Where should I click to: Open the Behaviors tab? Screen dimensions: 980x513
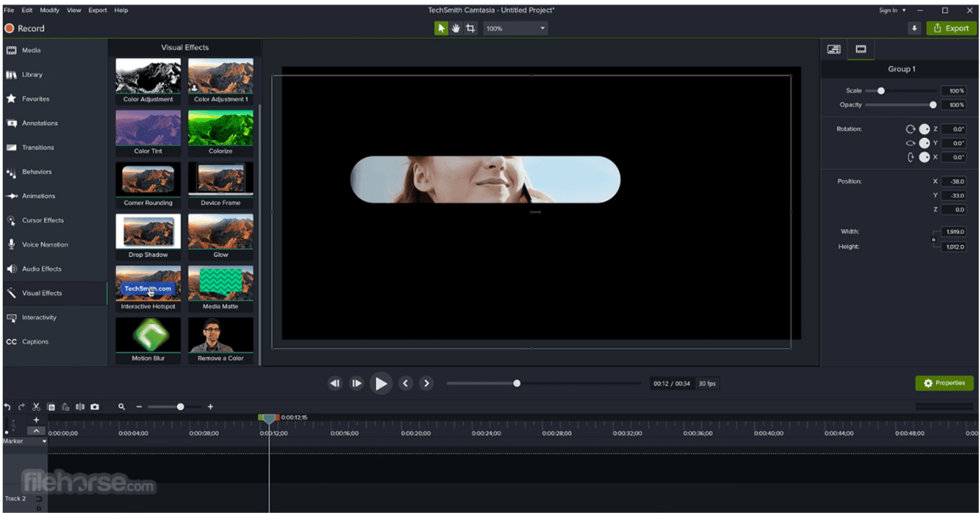[54, 172]
